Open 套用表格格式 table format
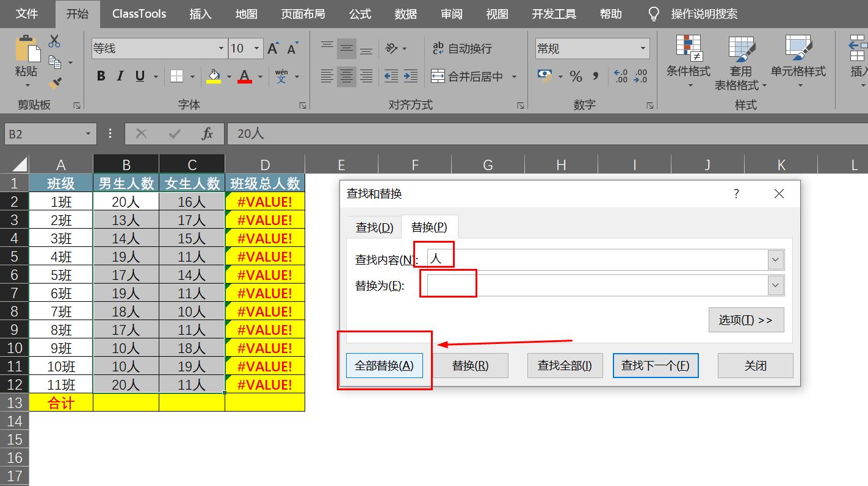 [741, 63]
